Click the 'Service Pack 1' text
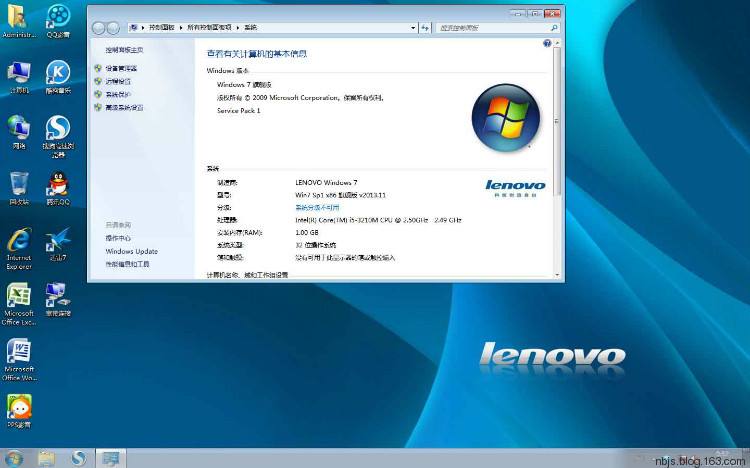 [x=239, y=111]
